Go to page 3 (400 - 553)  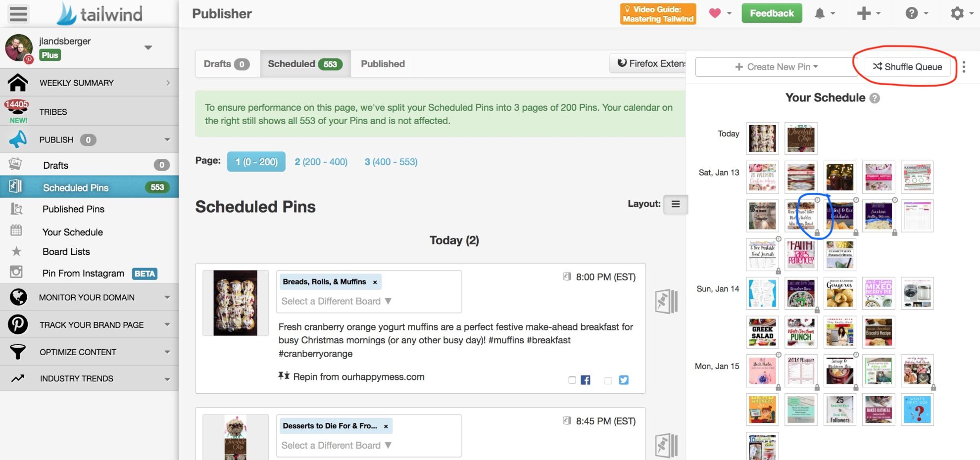[x=391, y=162]
